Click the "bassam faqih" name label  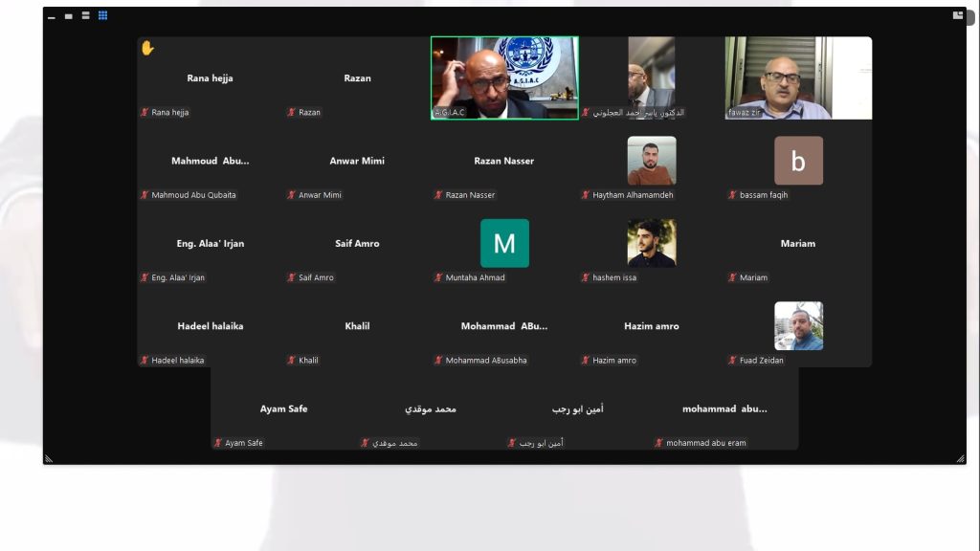pos(764,195)
